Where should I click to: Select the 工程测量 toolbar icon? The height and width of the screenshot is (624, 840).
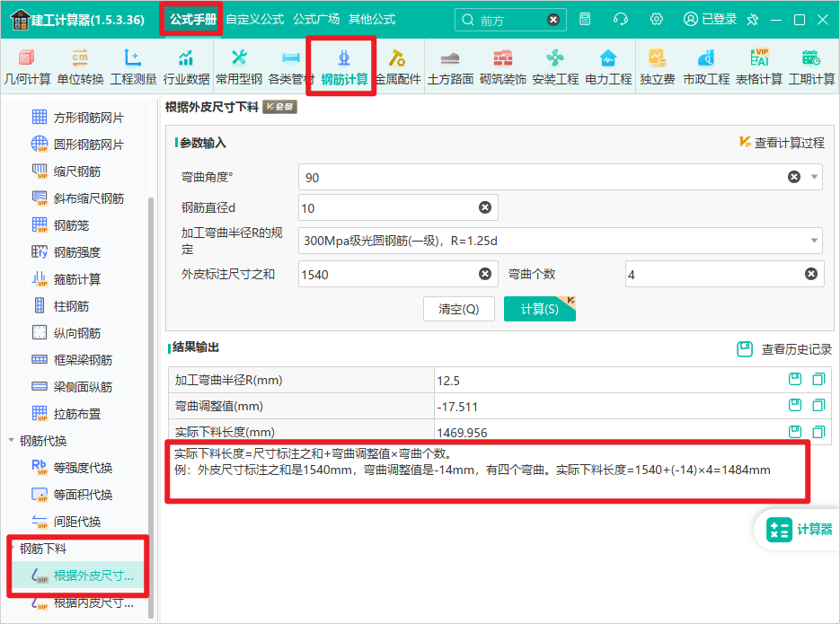(133, 67)
